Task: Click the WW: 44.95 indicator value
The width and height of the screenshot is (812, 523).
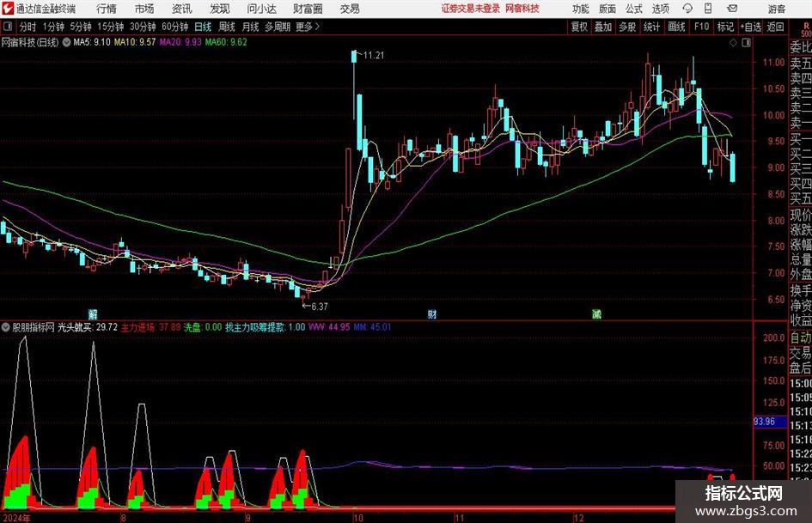Action: 329,327
